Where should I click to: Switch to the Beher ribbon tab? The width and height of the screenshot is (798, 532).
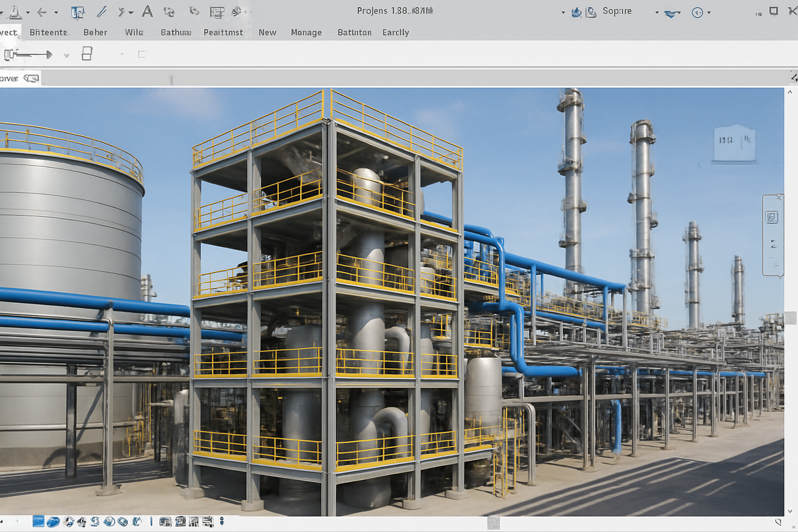pyautogui.click(x=95, y=32)
